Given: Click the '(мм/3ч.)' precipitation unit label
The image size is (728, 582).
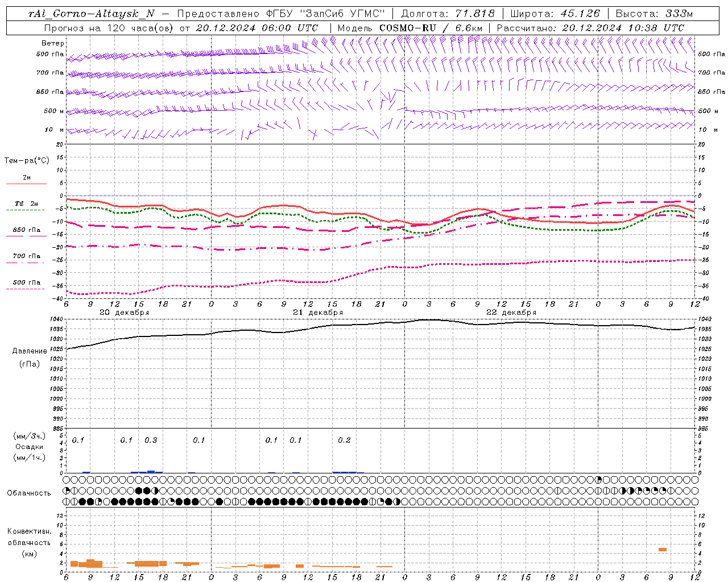Looking at the screenshot, I should pos(30,436).
